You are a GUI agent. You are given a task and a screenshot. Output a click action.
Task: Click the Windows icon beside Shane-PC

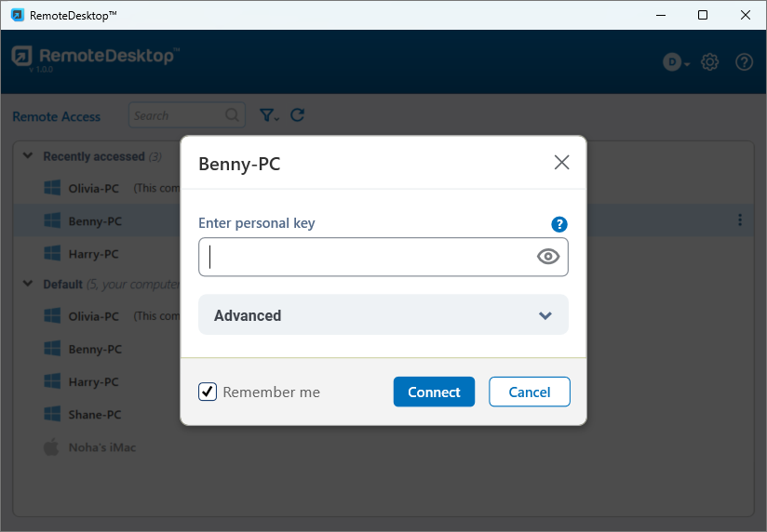coord(52,414)
